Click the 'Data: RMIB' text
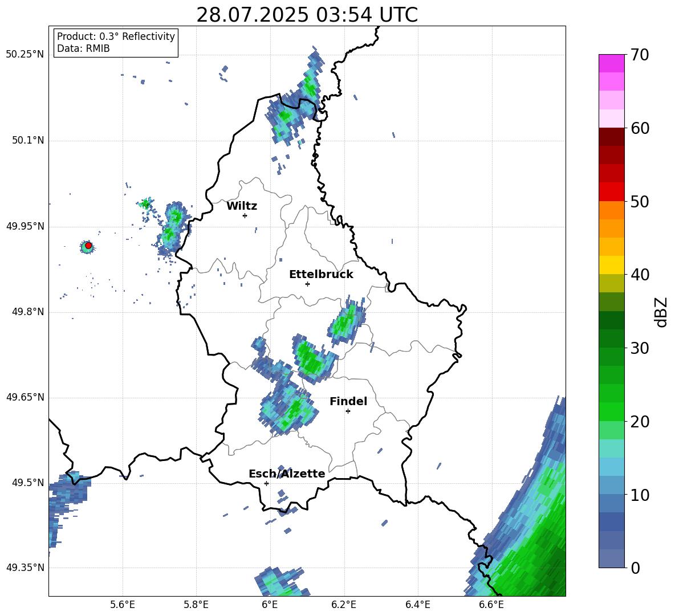Image resolution: width=675 pixels, height=616 pixels. coord(83,48)
